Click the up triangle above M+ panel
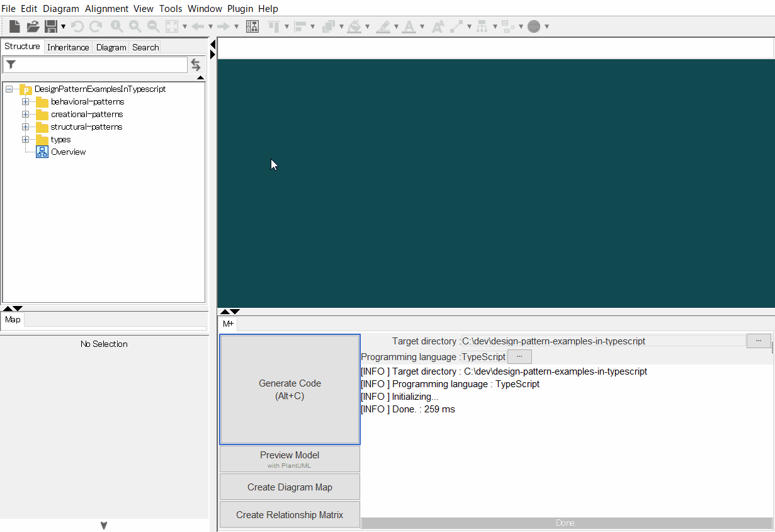The width and height of the screenshot is (775, 532). point(224,312)
